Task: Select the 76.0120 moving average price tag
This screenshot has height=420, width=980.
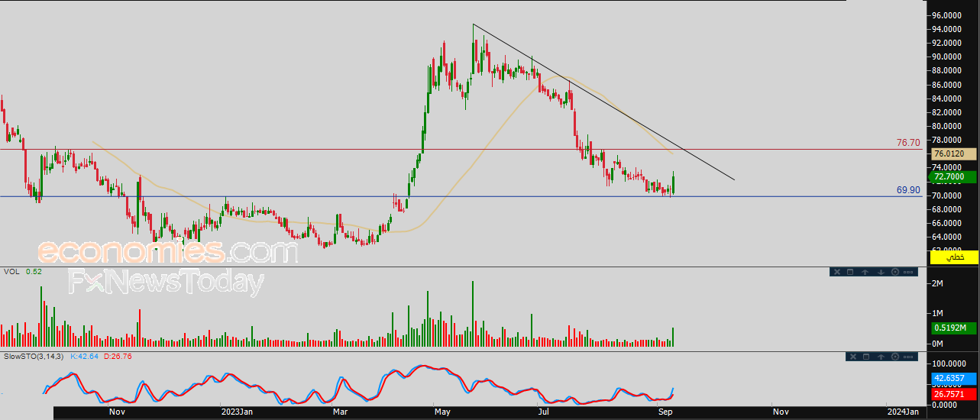Action: (x=953, y=154)
